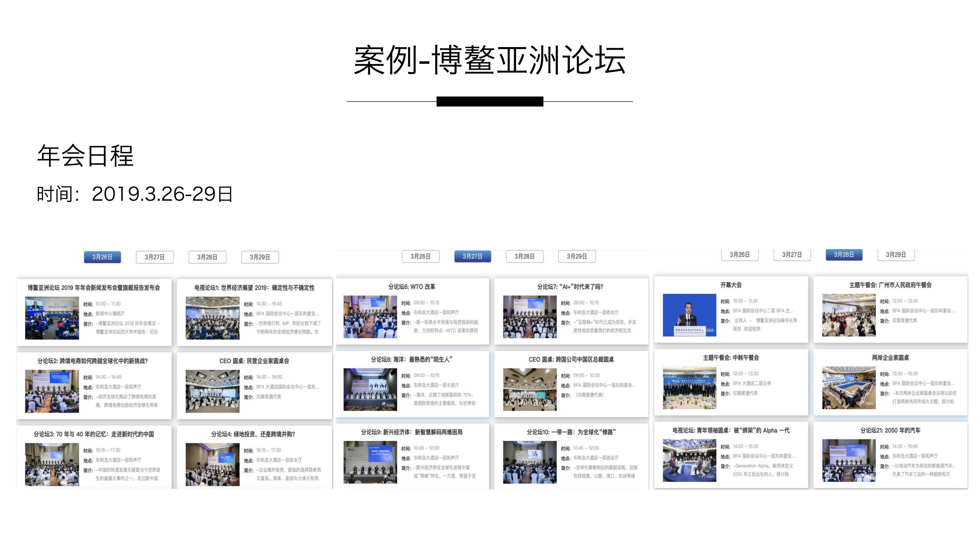Click title 主题午餐会: 中韩午餐会
This screenshot has height=551, width=980.
click(x=731, y=357)
